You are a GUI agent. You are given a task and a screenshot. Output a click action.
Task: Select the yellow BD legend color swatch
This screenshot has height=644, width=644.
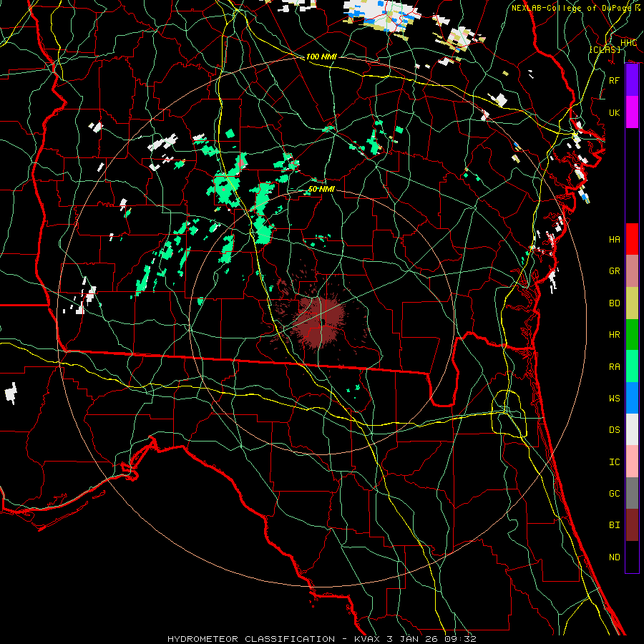(x=632, y=303)
